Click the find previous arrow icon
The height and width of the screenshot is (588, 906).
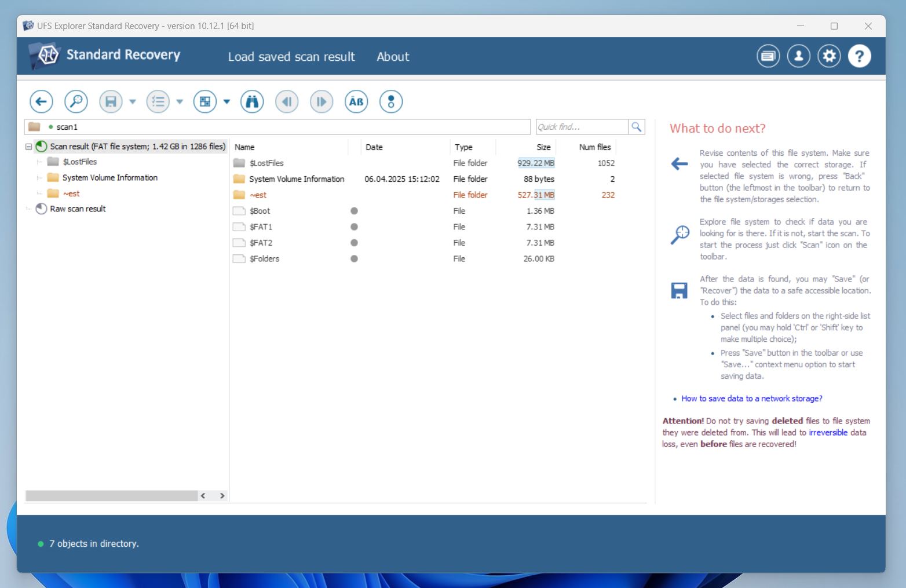[287, 102]
